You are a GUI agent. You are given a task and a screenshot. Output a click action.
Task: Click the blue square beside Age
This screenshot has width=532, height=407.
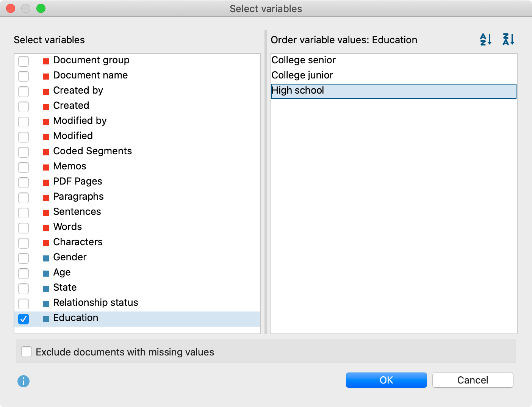(x=46, y=274)
